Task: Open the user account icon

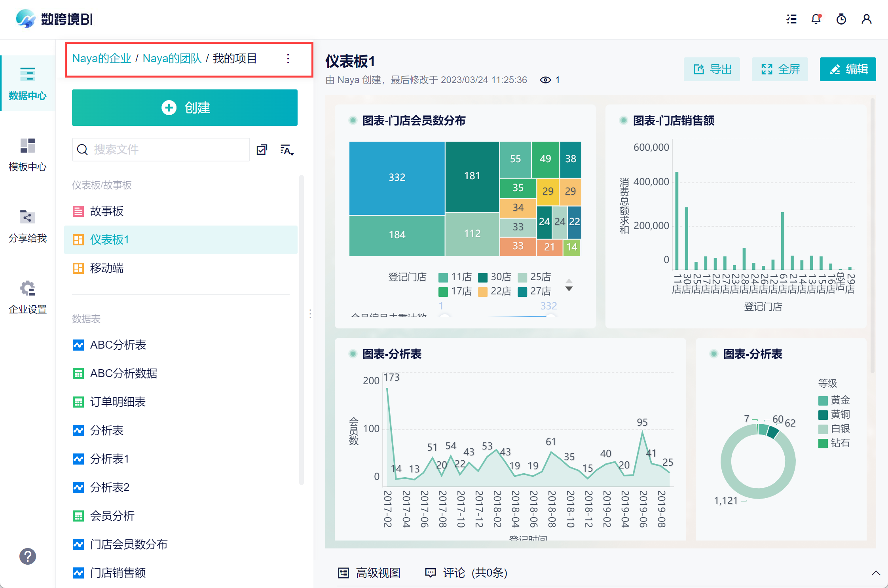Action: pyautogui.click(x=867, y=19)
